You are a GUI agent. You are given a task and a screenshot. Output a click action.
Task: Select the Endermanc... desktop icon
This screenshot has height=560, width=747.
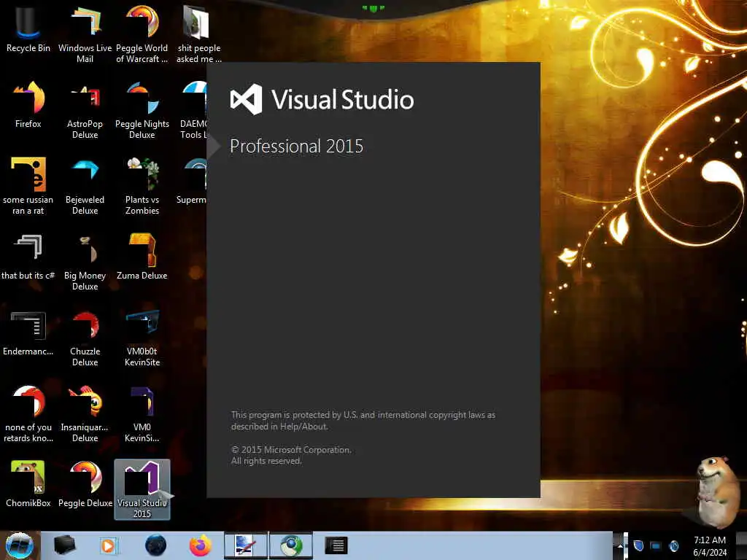tap(28, 332)
